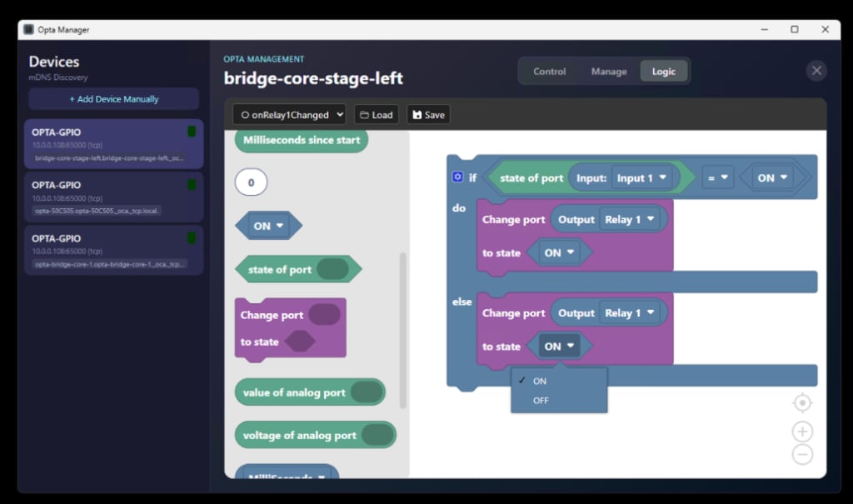This screenshot has height=504, width=853.
Task: Center the workspace with the crosshair icon
Action: tap(802, 402)
